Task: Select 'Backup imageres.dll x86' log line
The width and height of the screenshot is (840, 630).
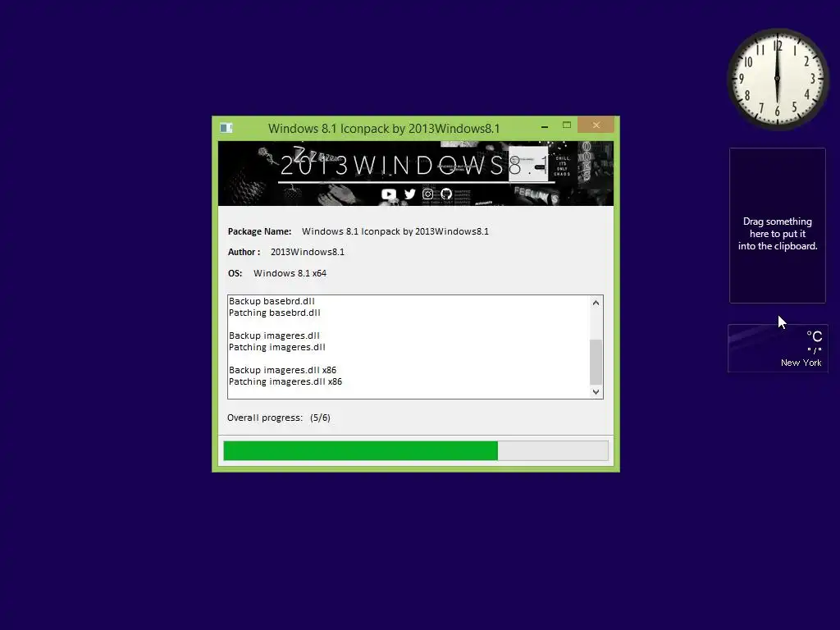Action: click(282, 370)
